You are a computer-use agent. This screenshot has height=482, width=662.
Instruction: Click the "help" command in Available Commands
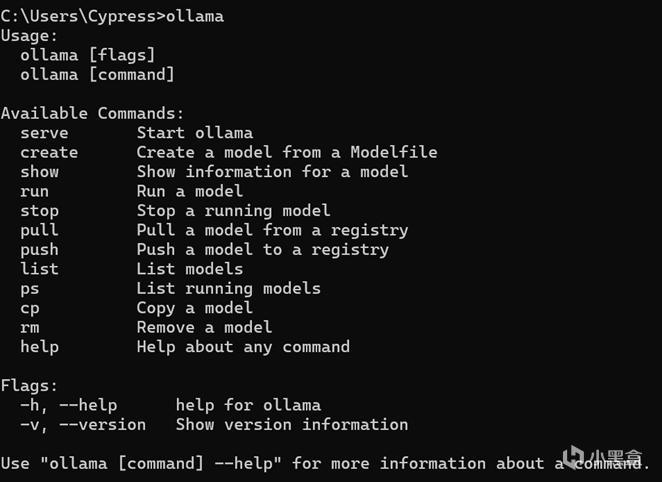pyautogui.click(x=39, y=347)
